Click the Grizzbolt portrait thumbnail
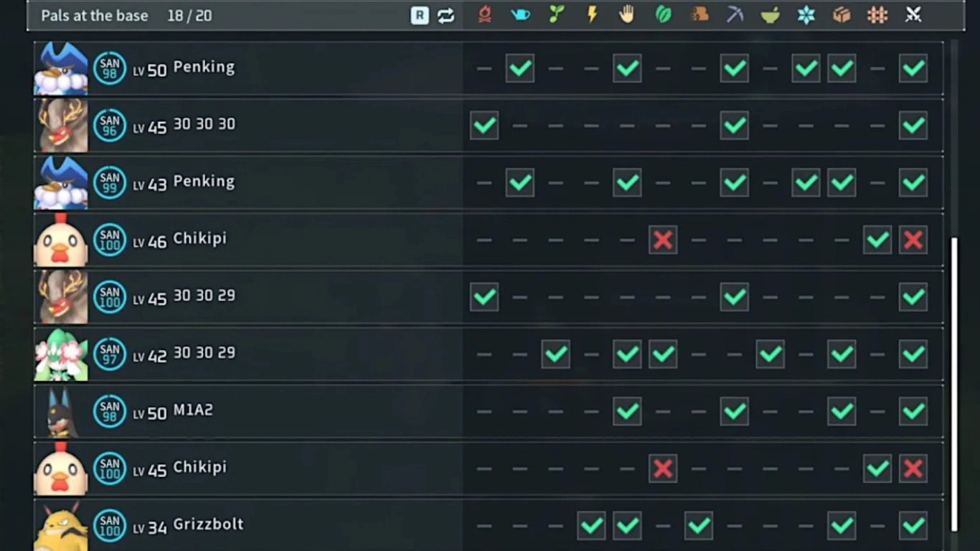980x551 pixels. click(61, 527)
